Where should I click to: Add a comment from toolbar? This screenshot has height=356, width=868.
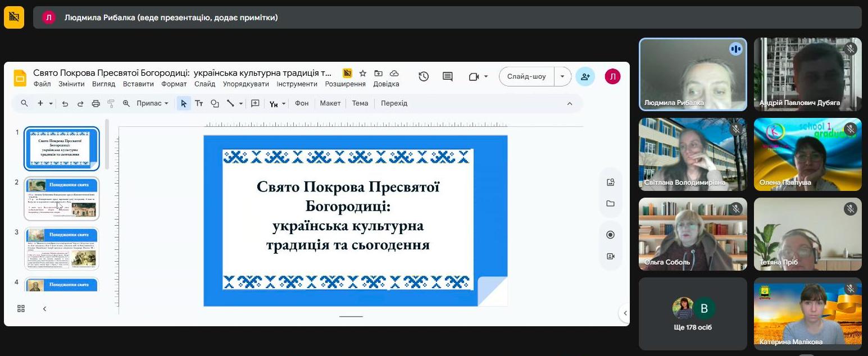click(255, 103)
